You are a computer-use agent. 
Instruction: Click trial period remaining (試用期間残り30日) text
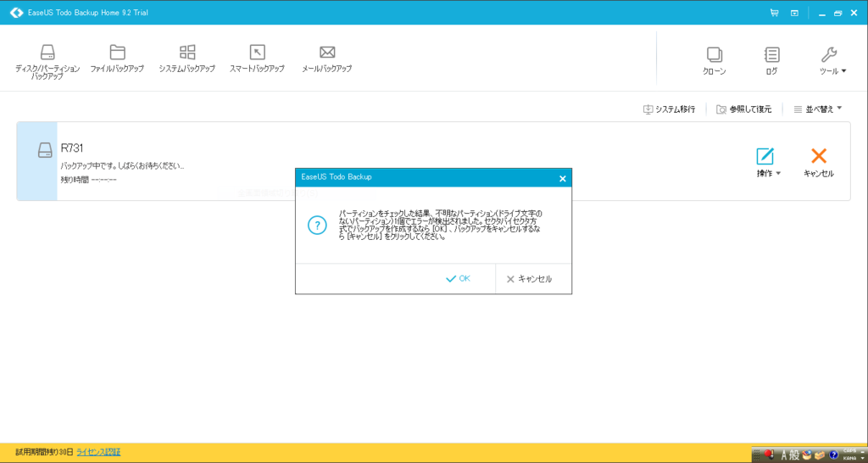[44, 453]
